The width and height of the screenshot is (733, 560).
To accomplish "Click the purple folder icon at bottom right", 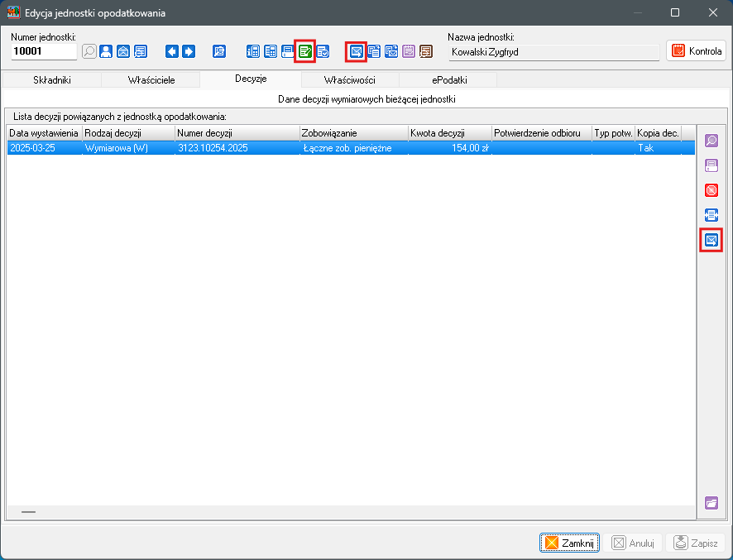I will tap(711, 503).
